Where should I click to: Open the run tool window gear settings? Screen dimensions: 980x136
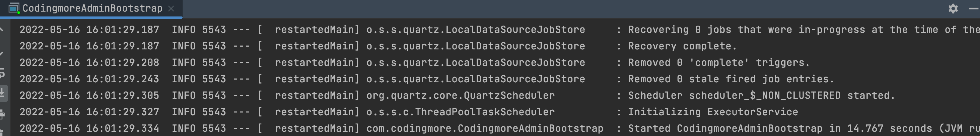(953, 8)
